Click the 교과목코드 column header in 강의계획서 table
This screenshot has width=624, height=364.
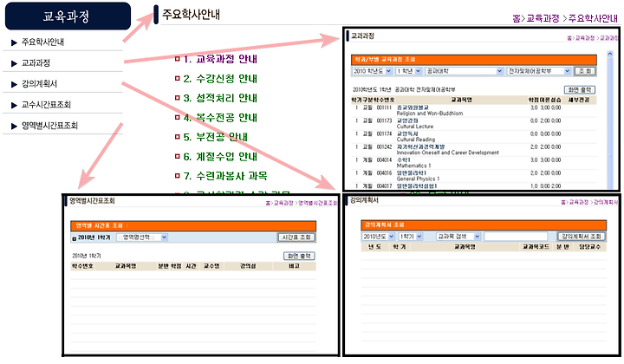536,247
